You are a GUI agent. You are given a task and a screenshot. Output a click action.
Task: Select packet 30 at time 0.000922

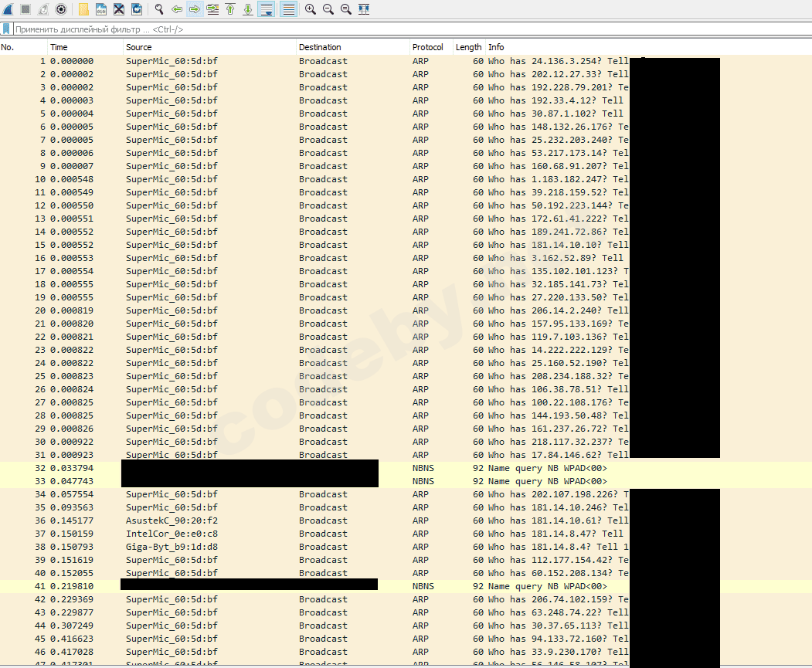(406, 442)
